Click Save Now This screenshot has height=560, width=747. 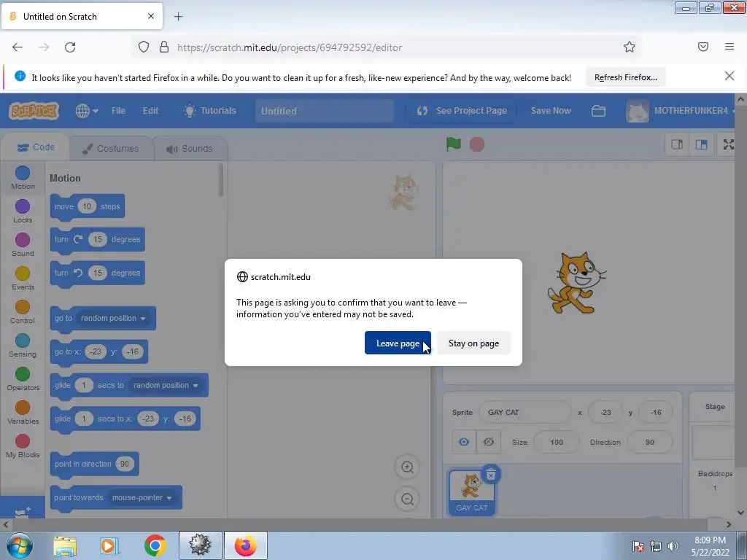[551, 111]
